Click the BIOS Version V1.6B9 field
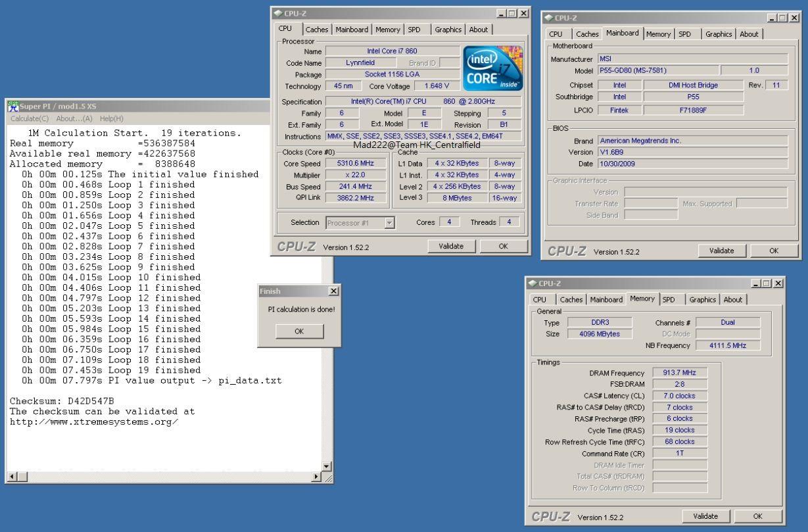Image resolution: width=808 pixels, height=532 pixels. [x=692, y=152]
